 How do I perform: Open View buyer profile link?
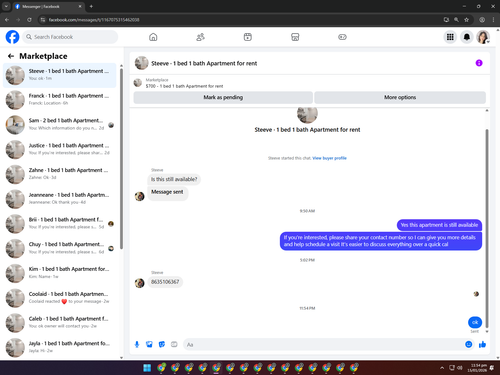coord(329,158)
